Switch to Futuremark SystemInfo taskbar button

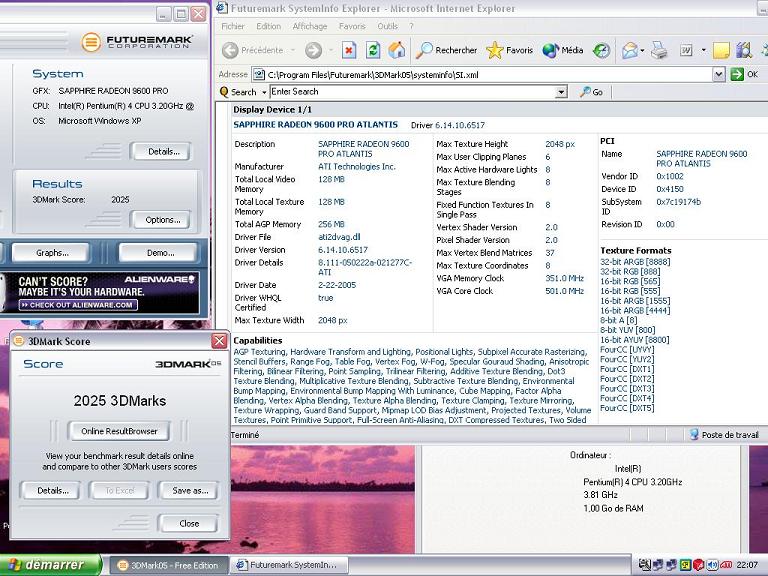pyautogui.click(x=289, y=565)
